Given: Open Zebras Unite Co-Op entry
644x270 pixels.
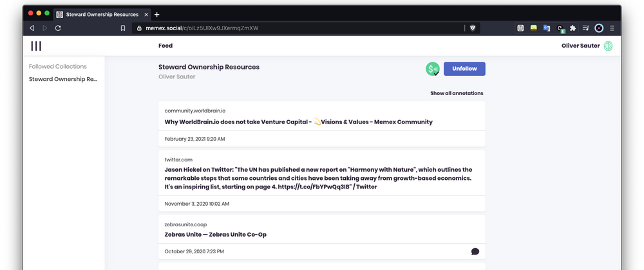Looking at the screenshot, I should [215, 235].
